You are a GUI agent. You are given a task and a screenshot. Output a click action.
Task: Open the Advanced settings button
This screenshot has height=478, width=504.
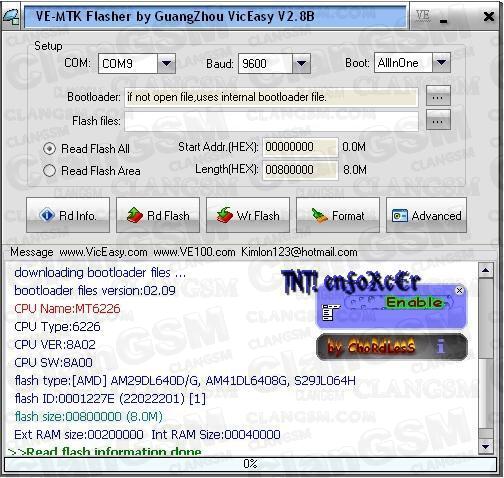[x=426, y=215]
